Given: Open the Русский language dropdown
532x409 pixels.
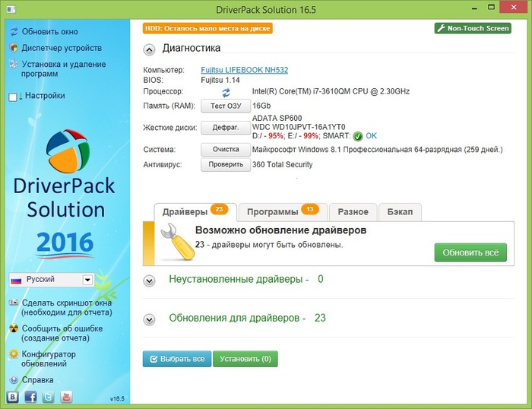Looking at the screenshot, I should (x=50, y=280).
